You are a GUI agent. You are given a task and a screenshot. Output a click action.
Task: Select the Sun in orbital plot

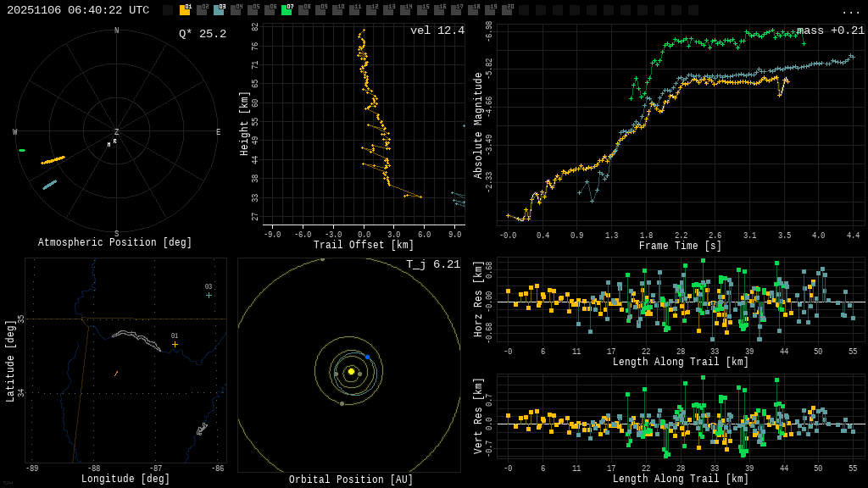[x=351, y=371]
